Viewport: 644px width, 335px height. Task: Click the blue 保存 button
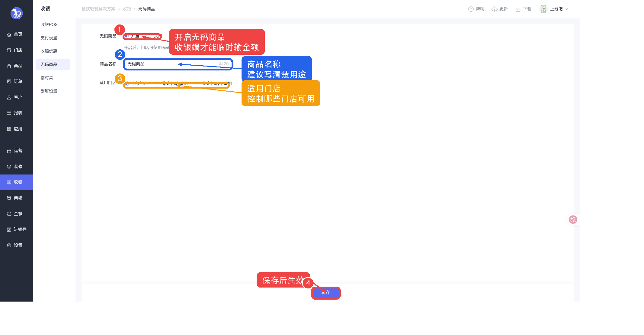[326, 293]
